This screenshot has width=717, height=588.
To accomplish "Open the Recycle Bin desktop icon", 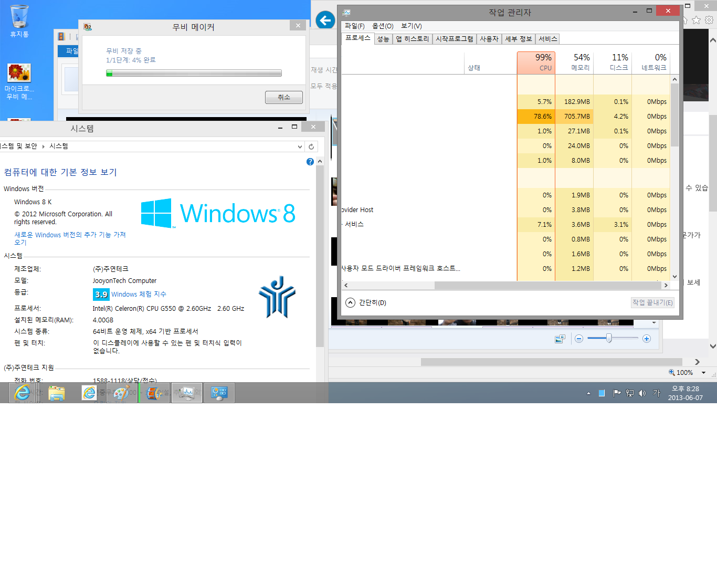I will point(19,21).
